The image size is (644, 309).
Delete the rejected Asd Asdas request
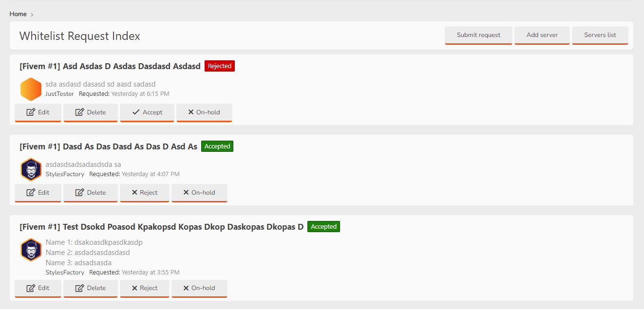click(91, 112)
